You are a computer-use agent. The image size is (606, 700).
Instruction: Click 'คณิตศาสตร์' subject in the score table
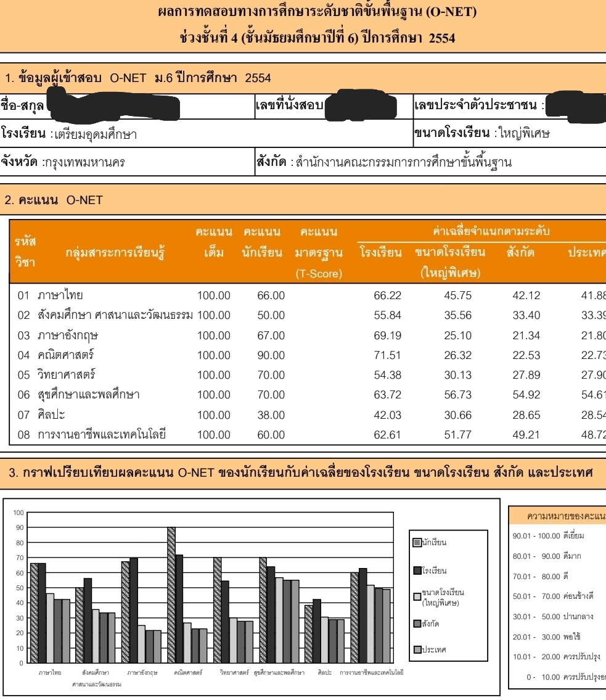tap(65, 355)
